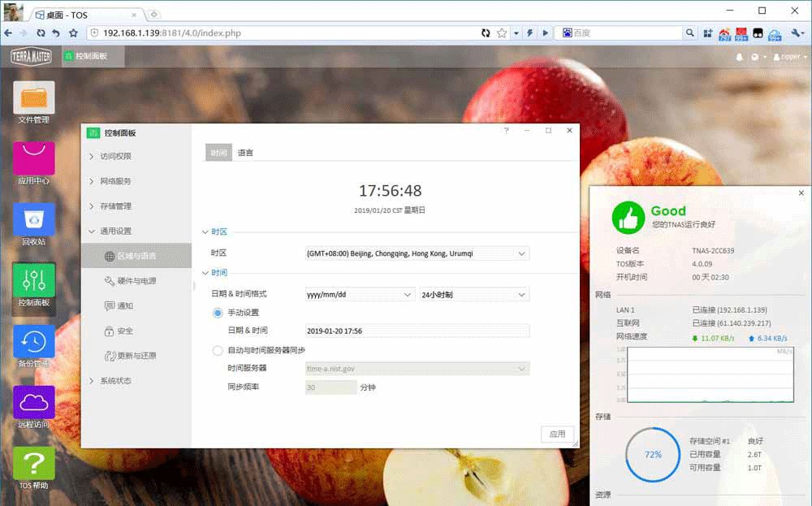Expand the 访问权限 sidebar section

coord(115,157)
